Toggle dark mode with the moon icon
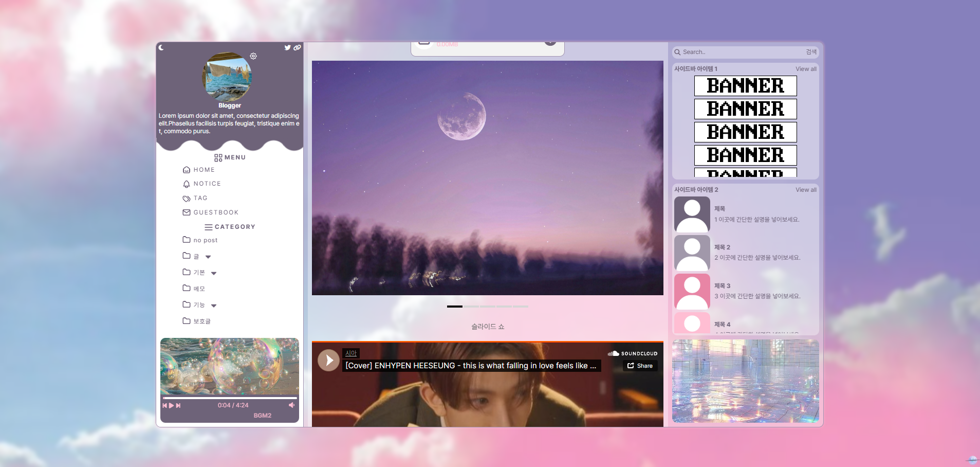The image size is (980, 467). tap(161, 47)
